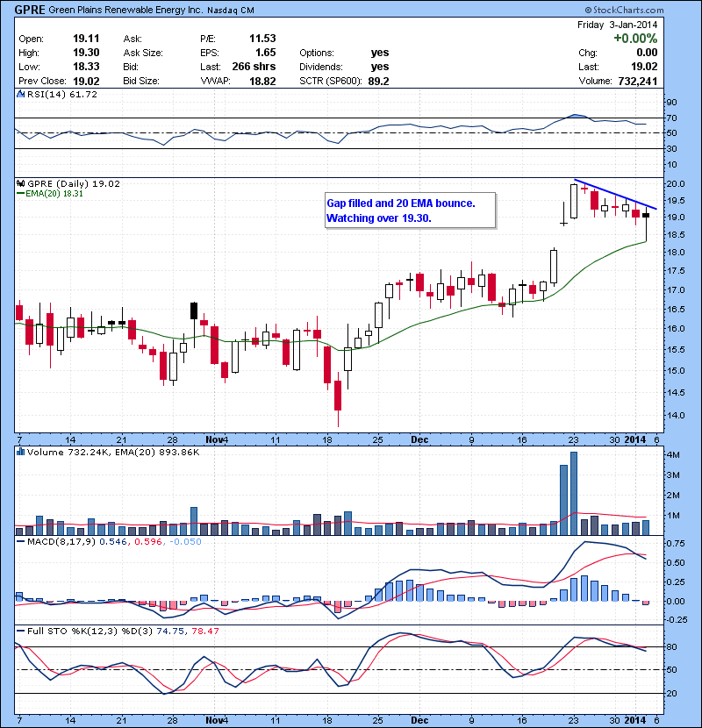Click the MACD line value 0.546
This screenshot has width=702, height=728.
coord(113,541)
